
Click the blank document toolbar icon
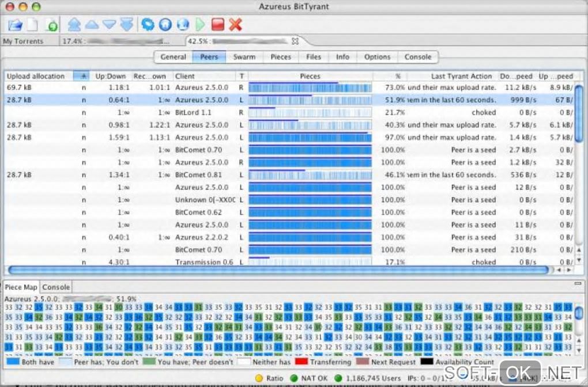point(33,25)
